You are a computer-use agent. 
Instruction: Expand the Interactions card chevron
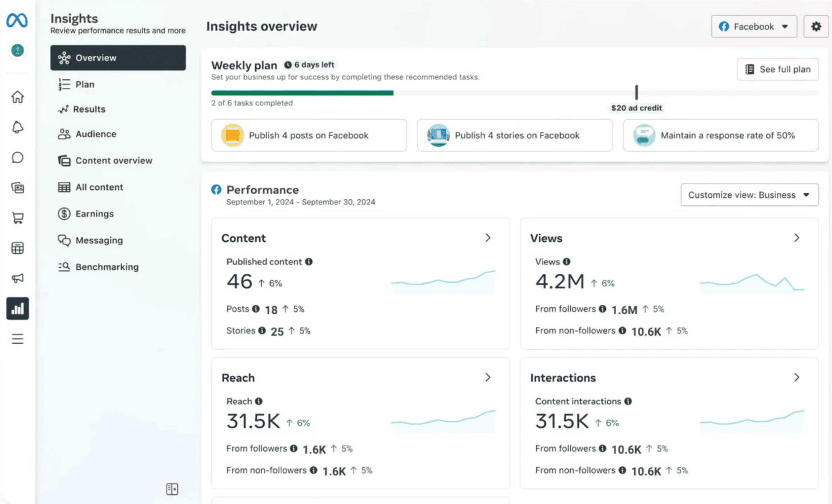(796, 377)
